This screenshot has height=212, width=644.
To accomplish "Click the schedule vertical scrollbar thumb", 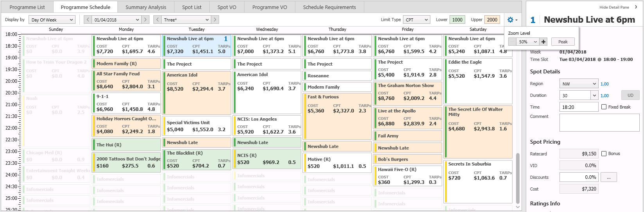I will pyautogui.click(x=518, y=178).
